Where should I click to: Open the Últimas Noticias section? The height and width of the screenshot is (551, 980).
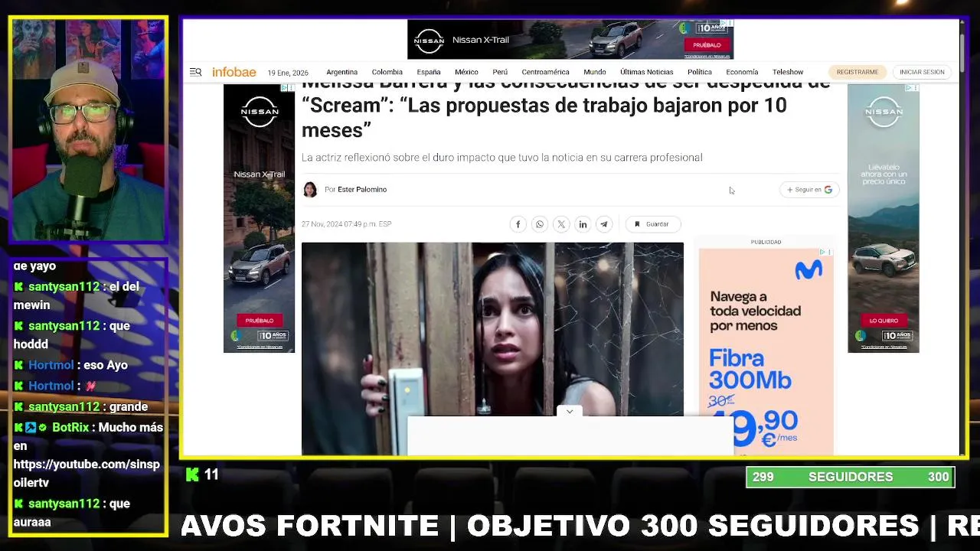(647, 72)
